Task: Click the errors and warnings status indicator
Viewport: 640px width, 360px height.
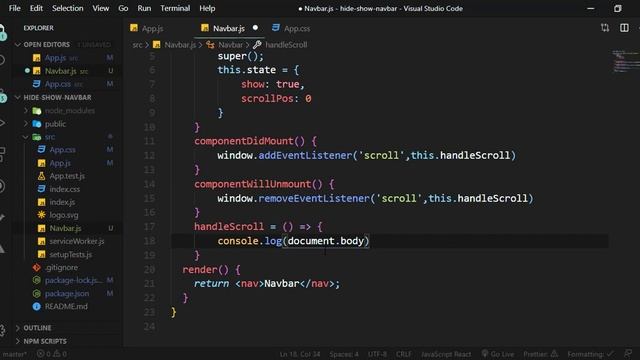Action: (x=52, y=354)
